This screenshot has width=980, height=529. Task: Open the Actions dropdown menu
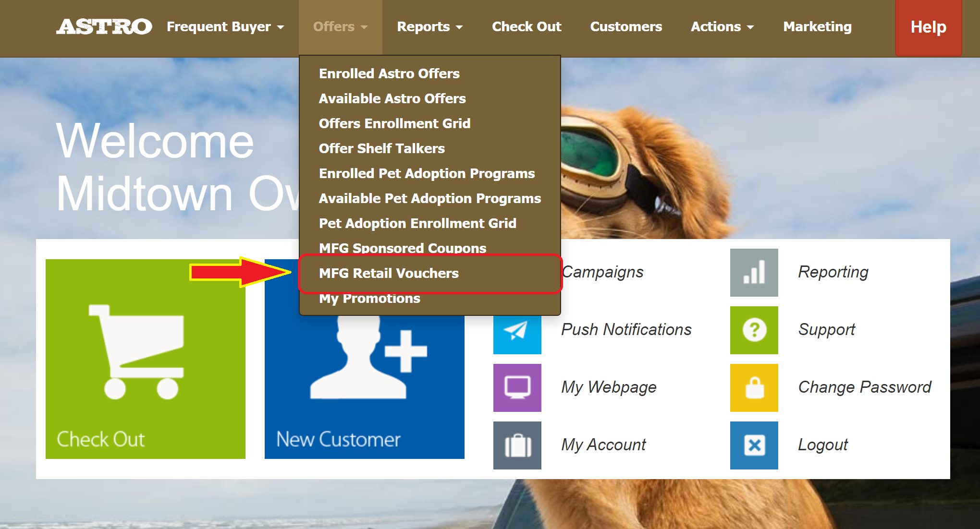(722, 27)
